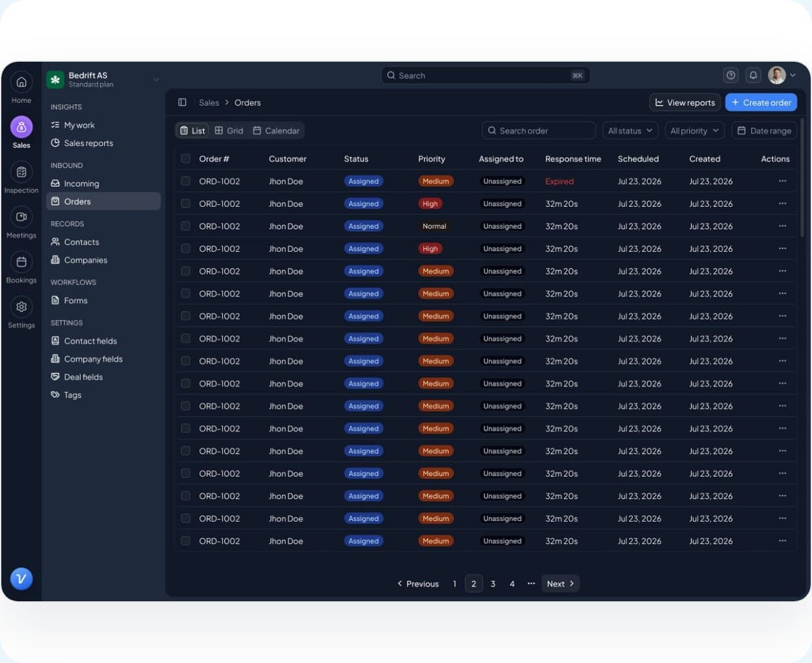Click the Priority column header
812x663 pixels.
point(432,159)
